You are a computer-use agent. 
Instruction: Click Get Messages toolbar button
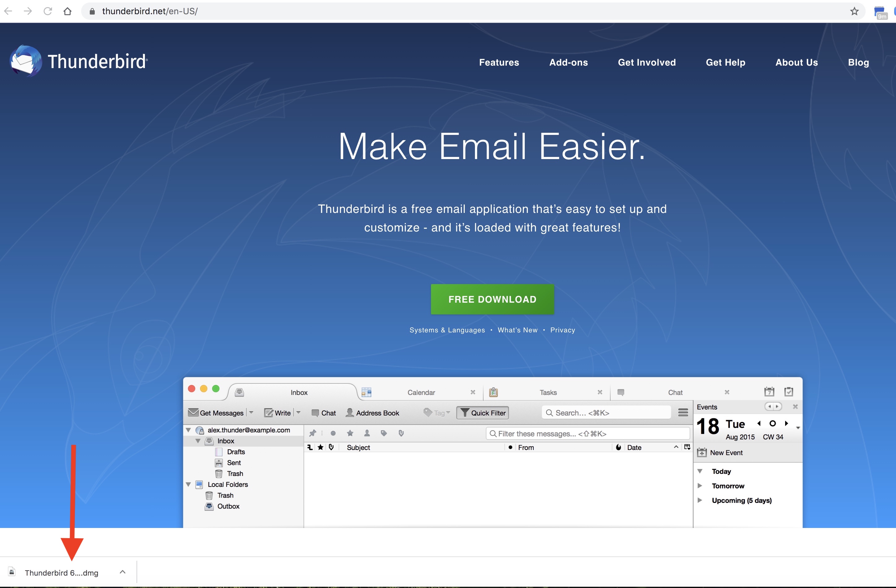(216, 413)
